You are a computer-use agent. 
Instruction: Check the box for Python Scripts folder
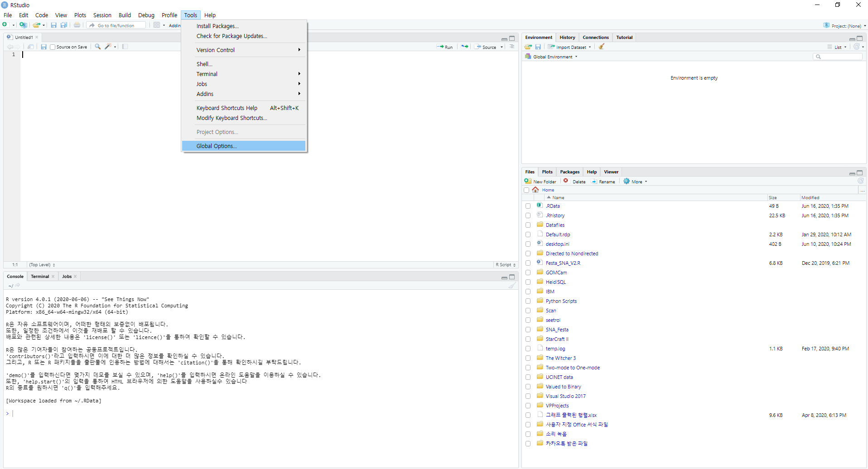pyautogui.click(x=528, y=301)
